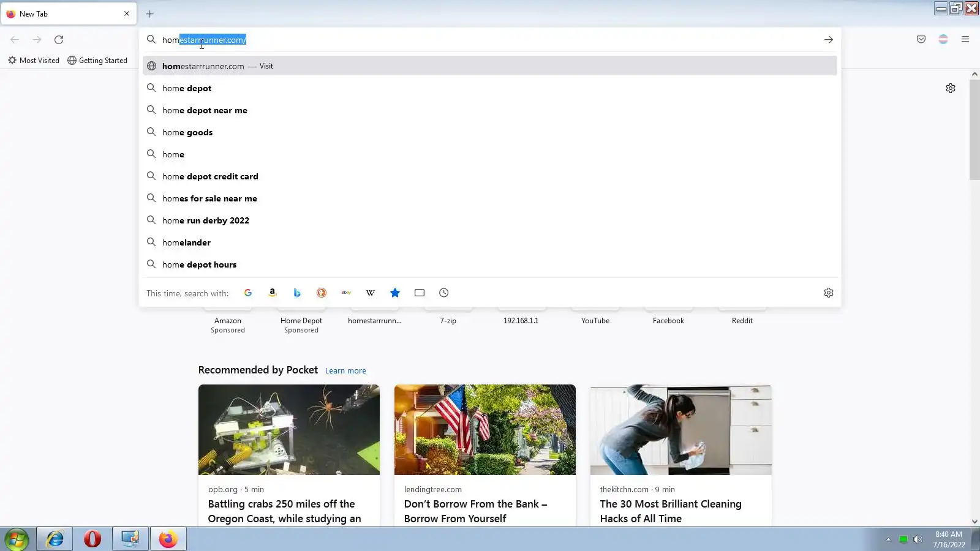The width and height of the screenshot is (980, 551).
Task: Open 'Battling crabs 250 miles' article title
Action: point(285,511)
